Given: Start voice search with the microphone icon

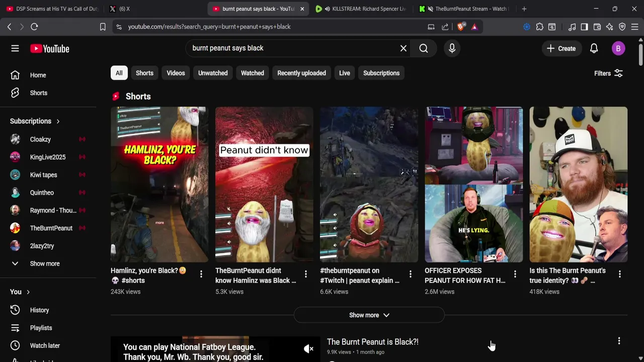Looking at the screenshot, I should coord(452,48).
